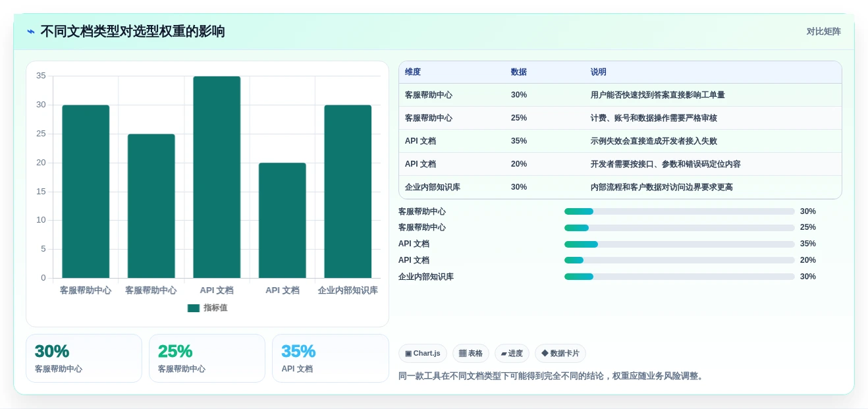Screen dimensions: 868x409
Task: Click the 表格 tag chip
Action: click(x=471, y=354)
